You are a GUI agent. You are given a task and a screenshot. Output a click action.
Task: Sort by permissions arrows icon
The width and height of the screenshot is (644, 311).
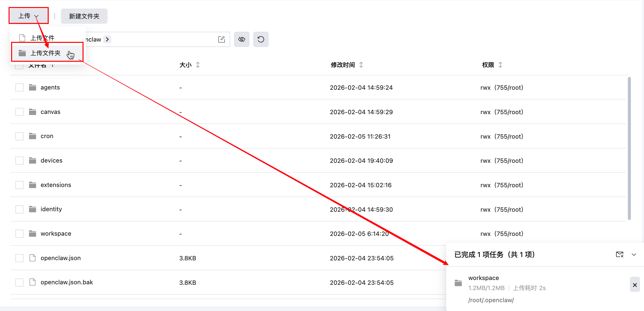click(x=500, y=65)
